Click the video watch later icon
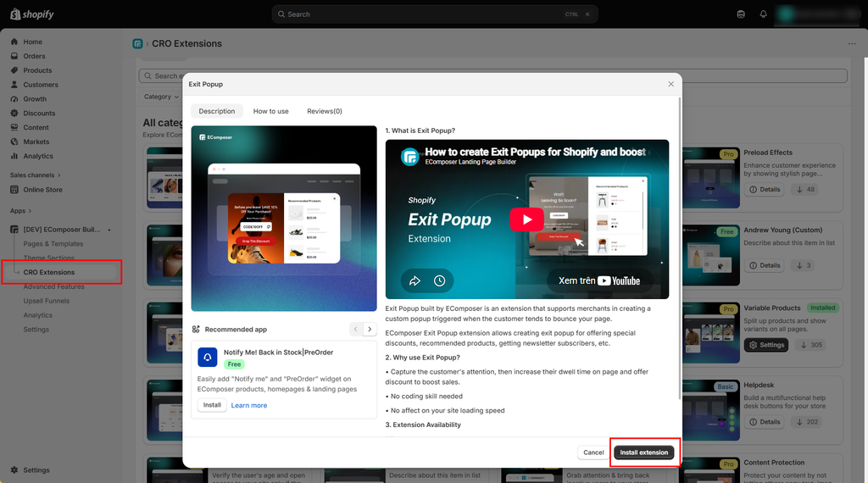 440,281
